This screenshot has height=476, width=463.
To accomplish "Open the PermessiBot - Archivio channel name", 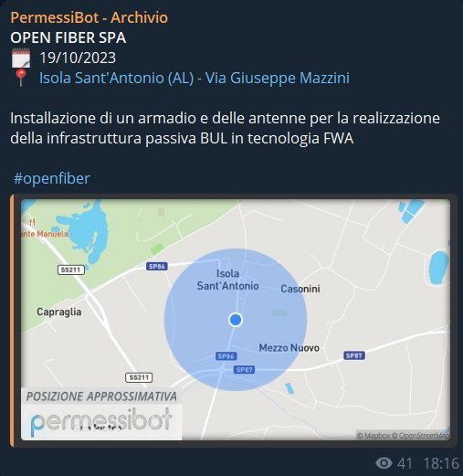I will [89, 17].
